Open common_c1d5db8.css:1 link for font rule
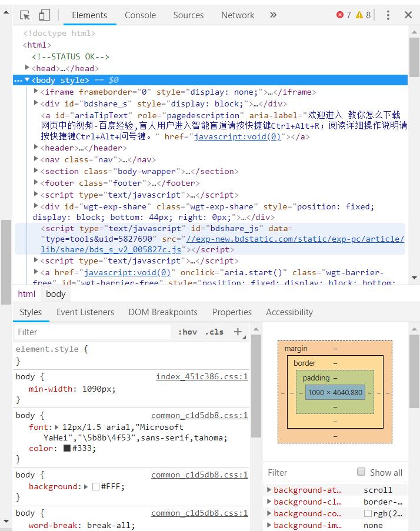 pos(199,416)
